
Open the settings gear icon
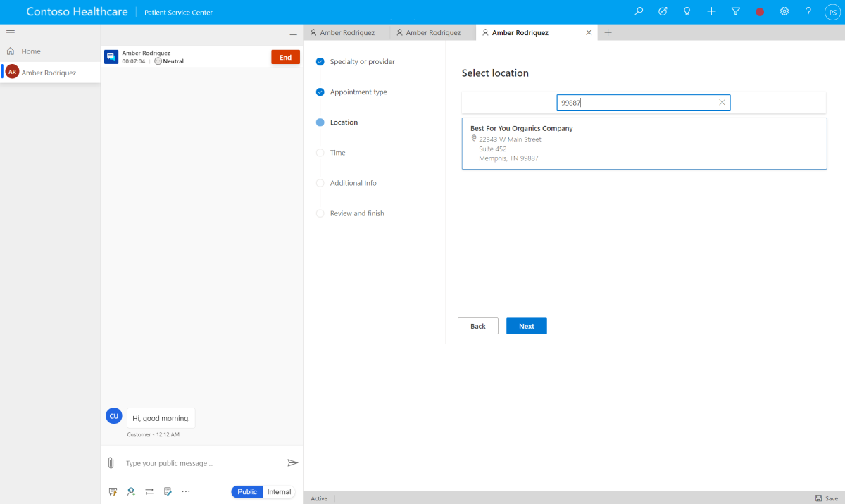point(784,12)
